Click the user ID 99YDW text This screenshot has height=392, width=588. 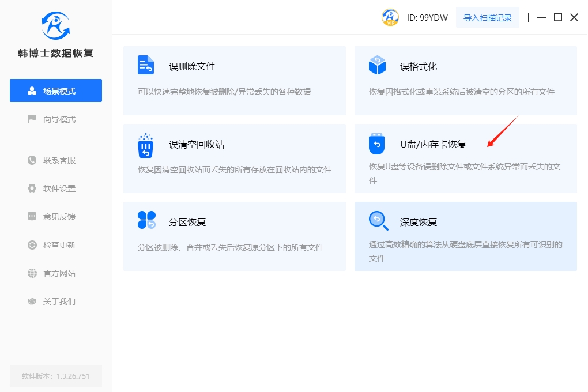tap(427, 18)
